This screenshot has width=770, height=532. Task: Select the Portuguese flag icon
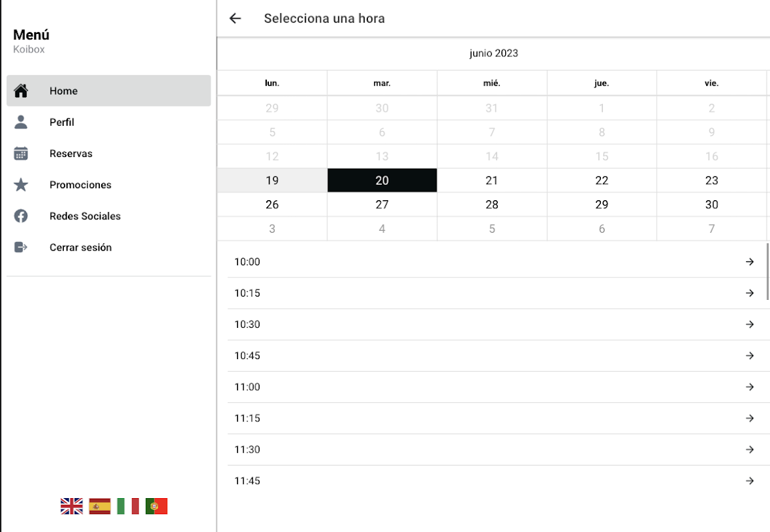pyautogui.click(x=156, y=506)
